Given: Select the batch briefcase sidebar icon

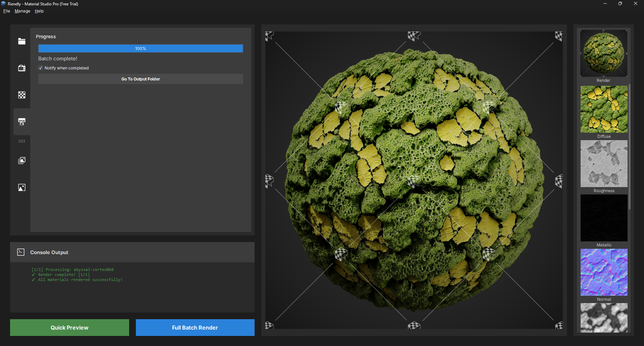Looking at the screenshot, I should point(22,68).
